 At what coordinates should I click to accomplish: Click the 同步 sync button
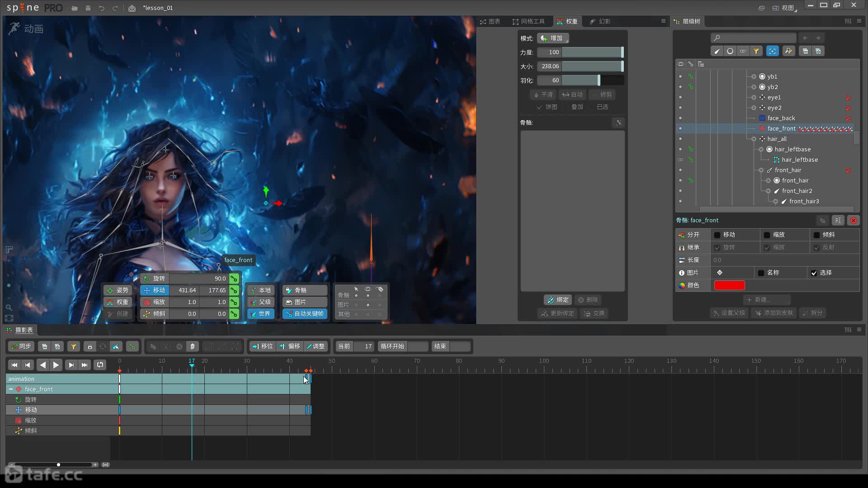point(21,347)
